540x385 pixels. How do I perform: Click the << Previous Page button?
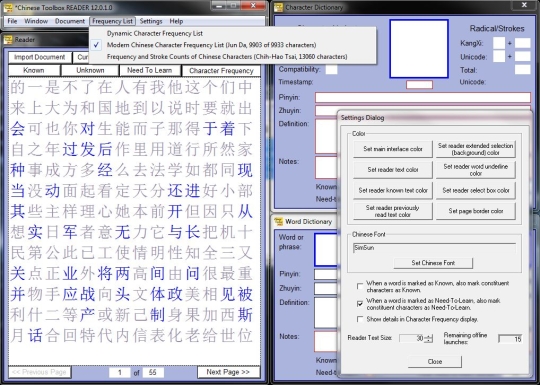pyautogui.click(x=39, y=372)
